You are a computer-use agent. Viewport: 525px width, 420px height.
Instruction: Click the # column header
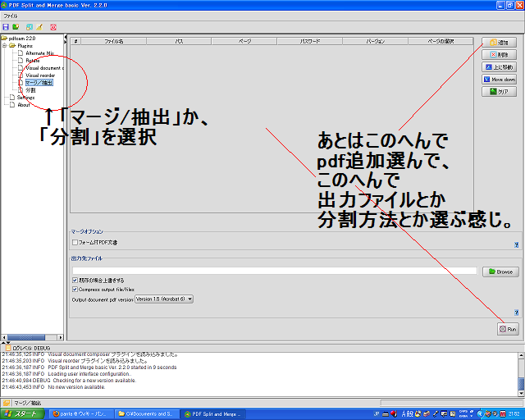(x=76, y=41)
